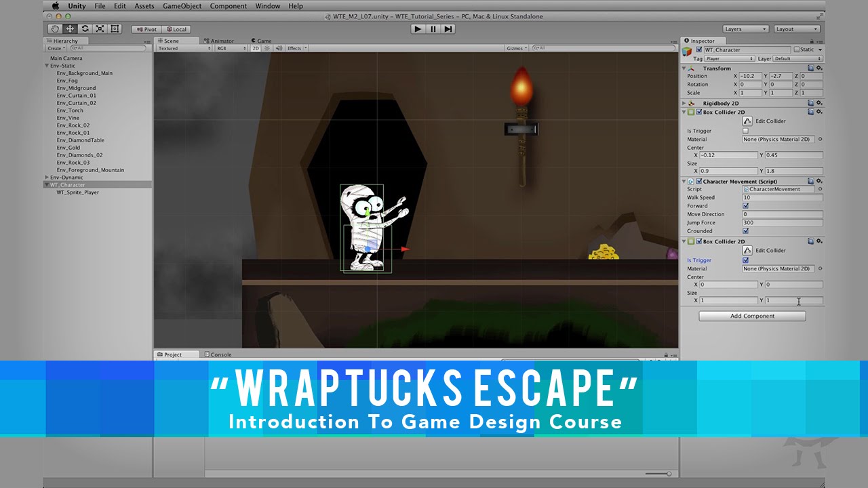Select the Hand tool in toolbar
Screen dimensions: 868x488
tap(55, 28)
